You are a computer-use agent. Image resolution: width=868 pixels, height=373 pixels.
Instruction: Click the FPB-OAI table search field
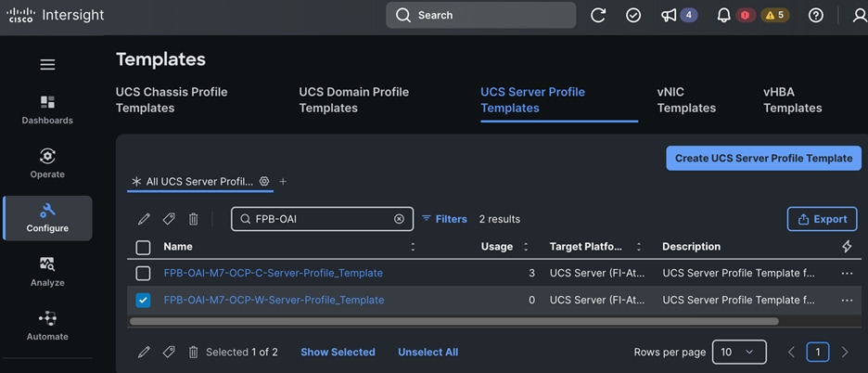click(322, 219)
